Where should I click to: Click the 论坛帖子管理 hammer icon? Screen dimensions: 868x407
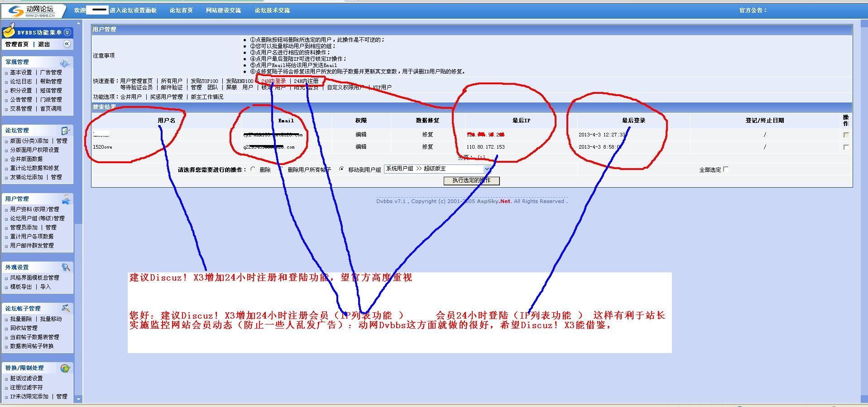point(66,308)
